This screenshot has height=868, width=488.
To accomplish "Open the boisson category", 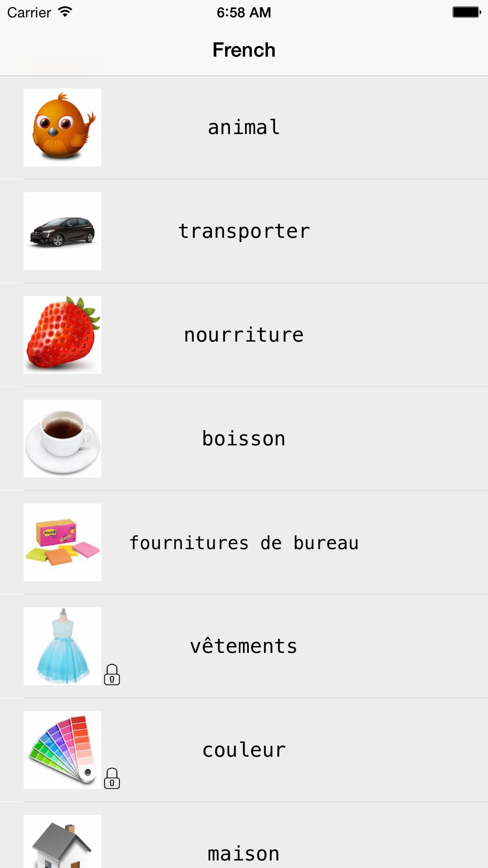I will (244, 438).
